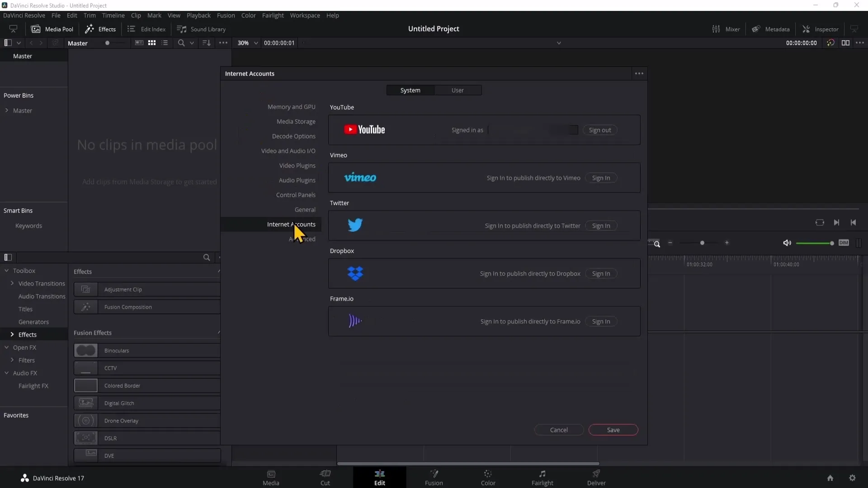Open the Fairlight menu in menu bar

[273, 15]
